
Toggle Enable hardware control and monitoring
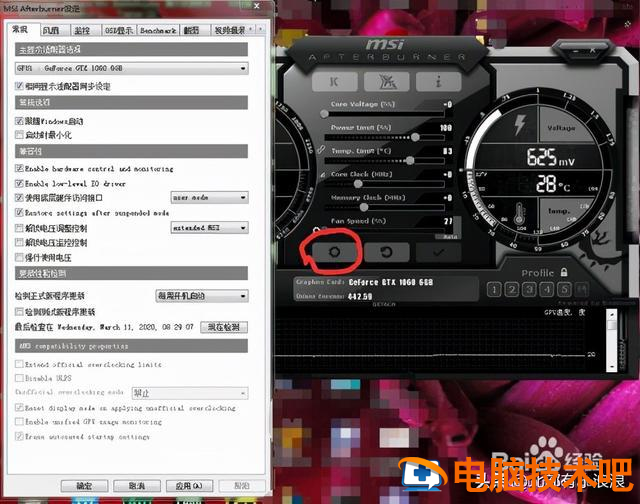click(x=19, y=168)
